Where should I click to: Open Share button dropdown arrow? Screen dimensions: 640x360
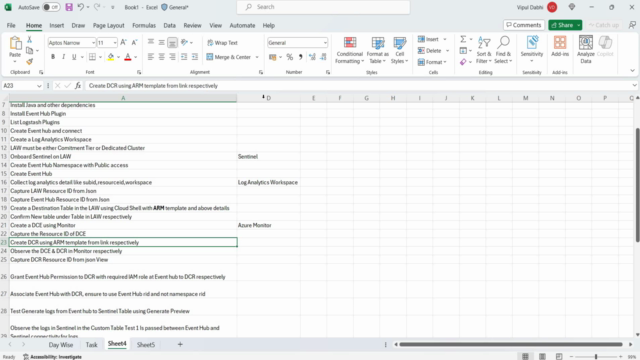(578, 25)
